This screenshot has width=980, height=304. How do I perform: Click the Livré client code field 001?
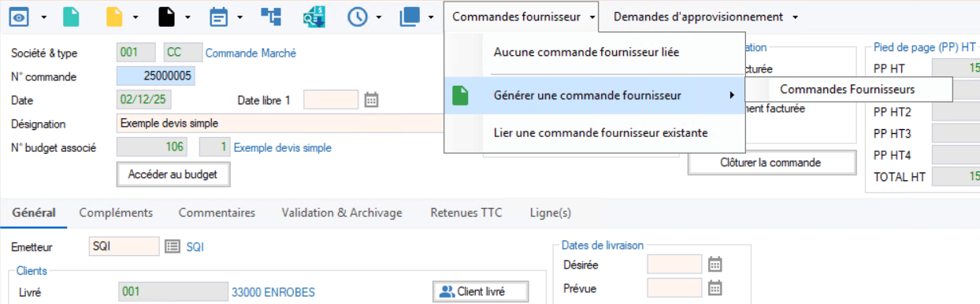(x=173, y=292)
